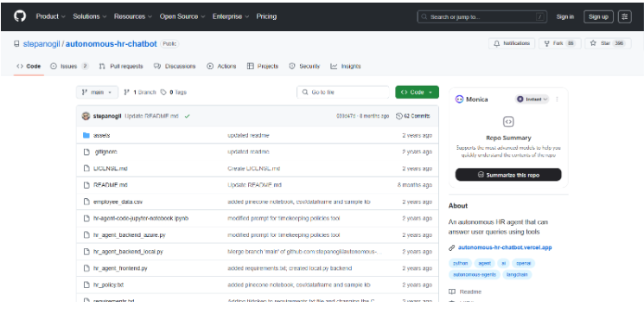644x327 pixels.
Task: Click the Sign up button
Action: pyautogui.click(x=598, y=16)
